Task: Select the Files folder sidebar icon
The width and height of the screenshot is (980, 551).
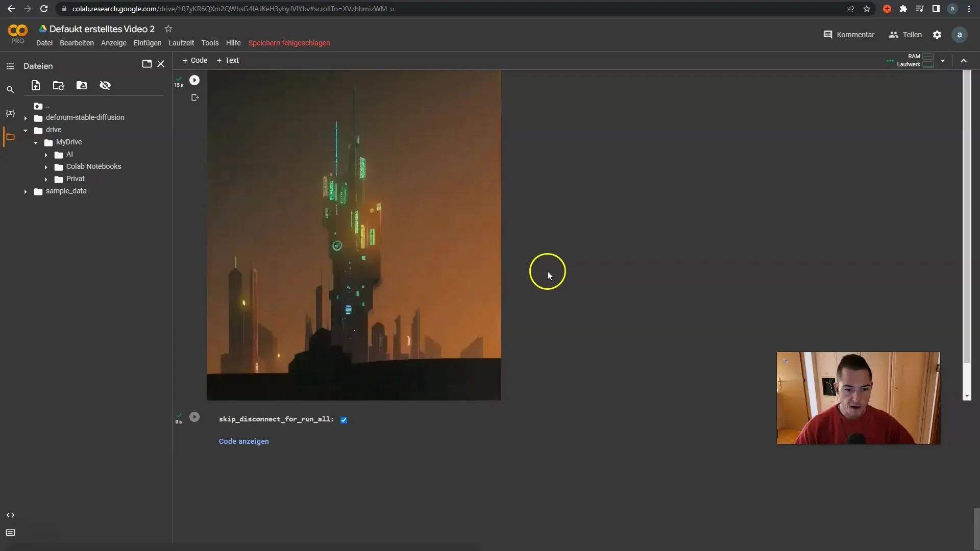Action: point(10,137)
